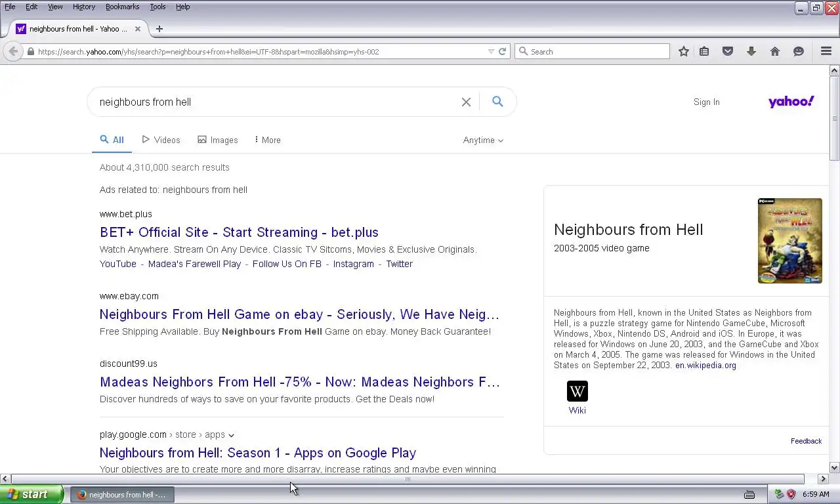Image resolution: width=840 pixels, height=504 pixels.
Task: Click vertical scrollbar up arrow
Action: tap(835, 70)
